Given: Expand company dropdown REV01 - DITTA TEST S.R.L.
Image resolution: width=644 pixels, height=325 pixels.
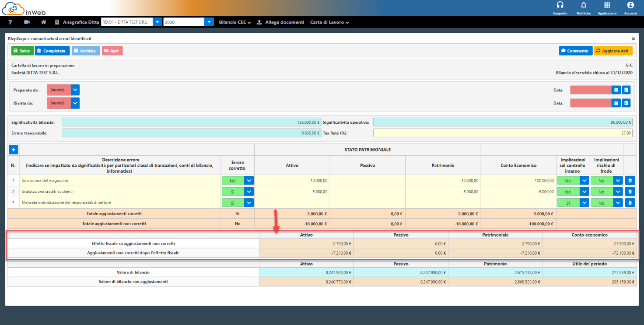Looking at the screenshot, I should (157, 22).
